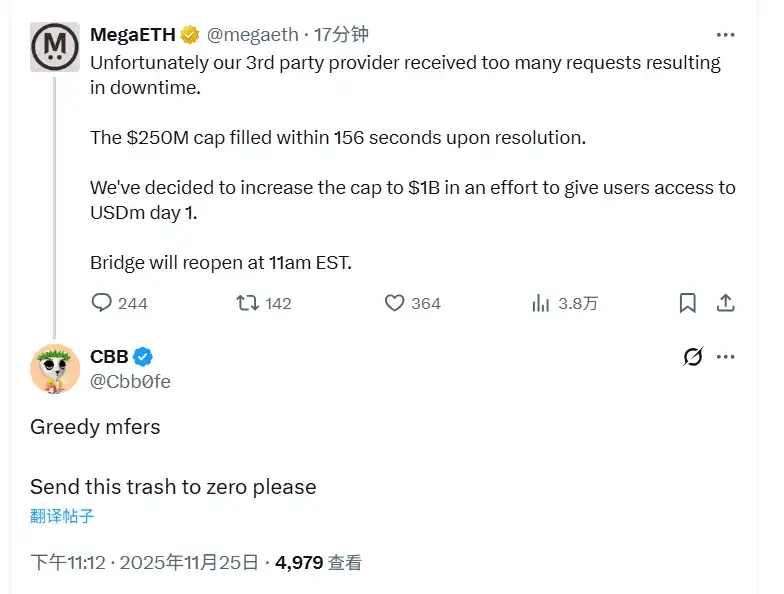The width and height of the screenshot is (784, 594).
Task: Open CBB's profile picture
Action: tap(55, 368)
